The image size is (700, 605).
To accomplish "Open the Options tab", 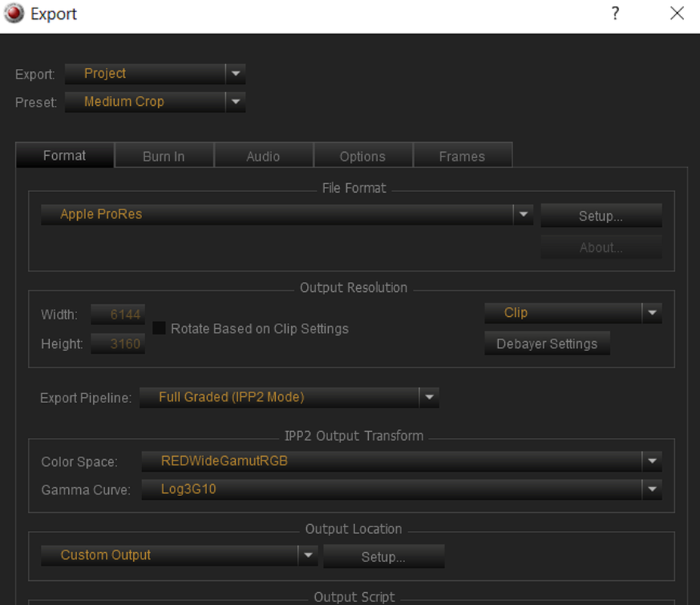I will pyautogui.click(x=363, y=157).
